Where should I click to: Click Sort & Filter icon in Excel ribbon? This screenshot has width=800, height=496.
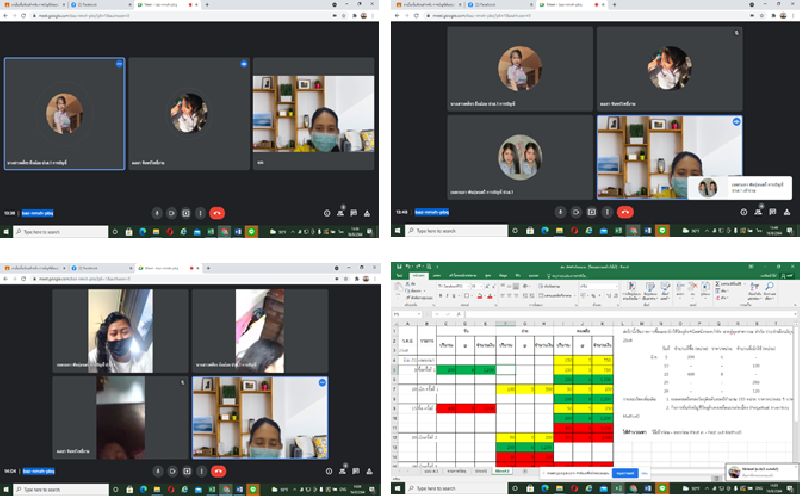tap(752, 290)
